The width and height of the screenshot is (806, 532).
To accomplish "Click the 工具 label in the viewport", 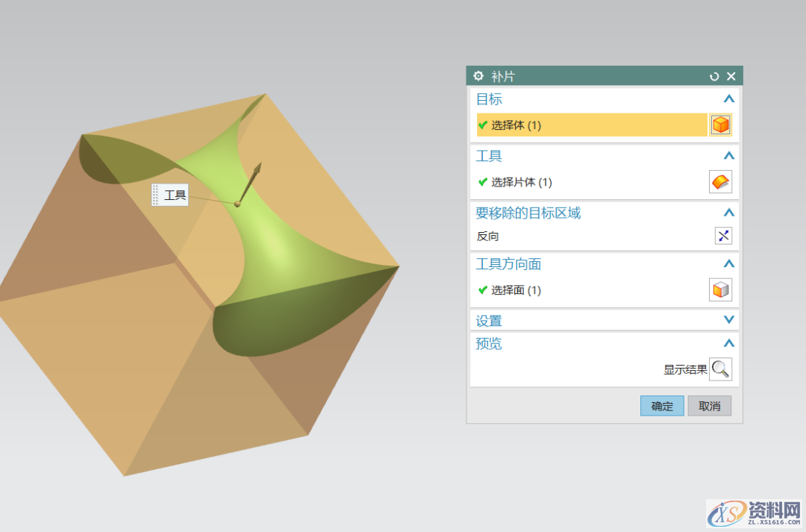I will click(x=174, y=195).
